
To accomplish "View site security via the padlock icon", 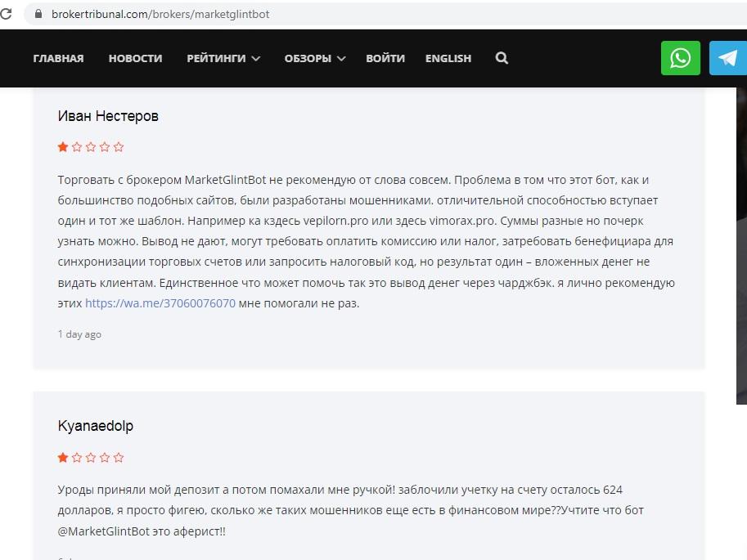I will pos(38,14).
